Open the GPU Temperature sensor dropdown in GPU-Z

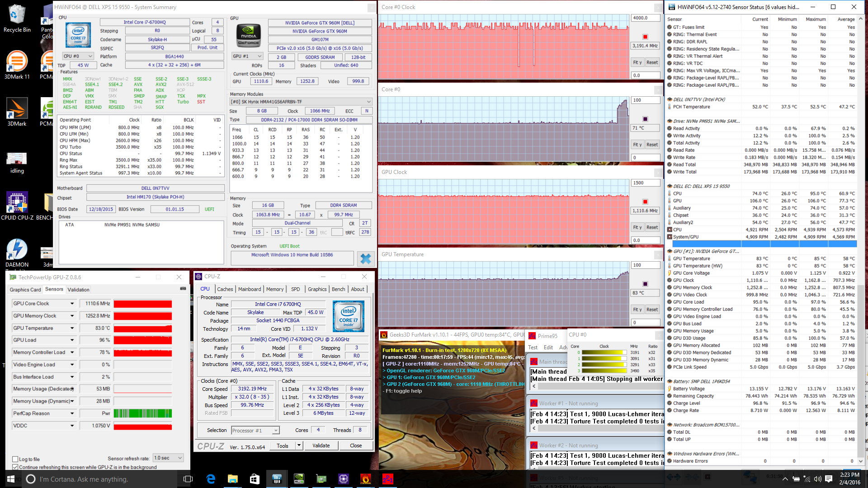pos(72,328)
